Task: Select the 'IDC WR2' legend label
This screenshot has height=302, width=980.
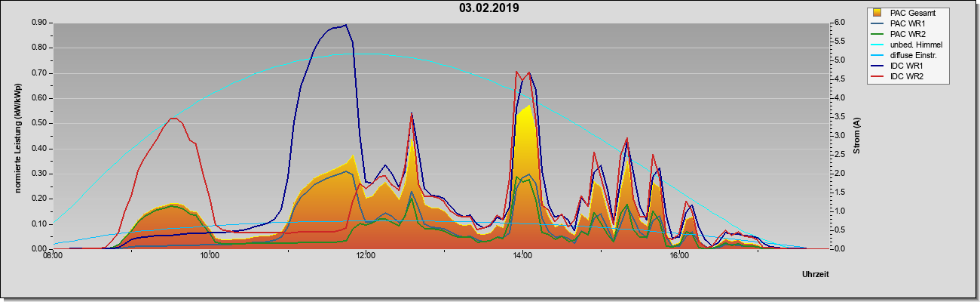Action: point(907,76)
